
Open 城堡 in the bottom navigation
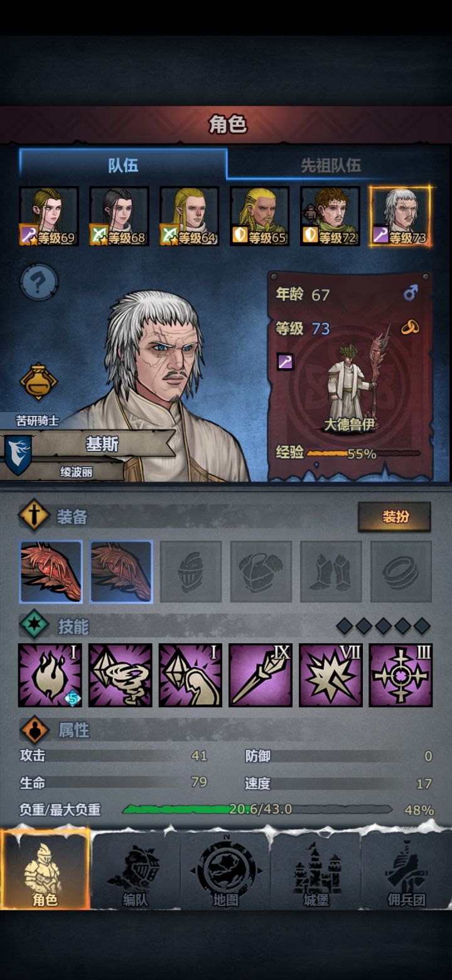(316, 872)
